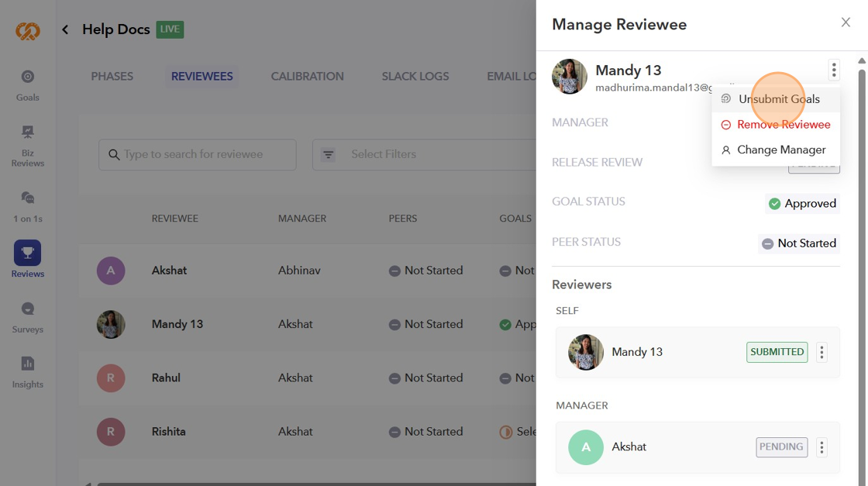Open the three-dot menu beside Mandy 13 header
The image size is (868, 486).
tap(834, 71)
